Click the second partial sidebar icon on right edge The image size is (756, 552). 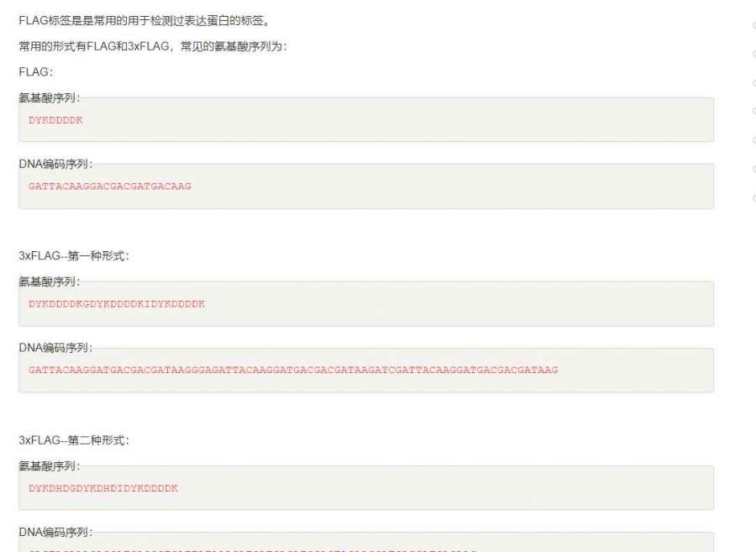(x=753, y=55)
